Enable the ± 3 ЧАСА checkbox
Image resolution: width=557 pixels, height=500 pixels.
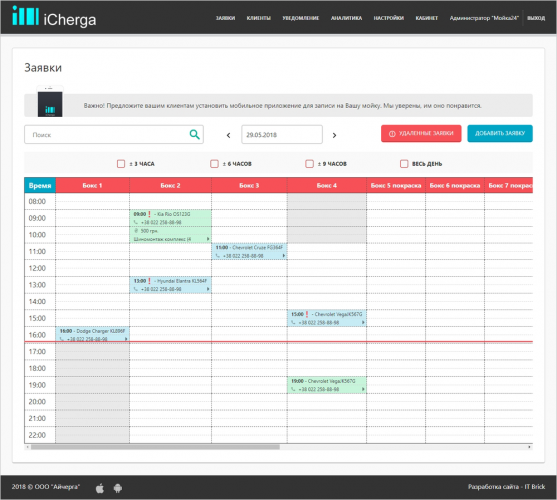click(121, 164)
